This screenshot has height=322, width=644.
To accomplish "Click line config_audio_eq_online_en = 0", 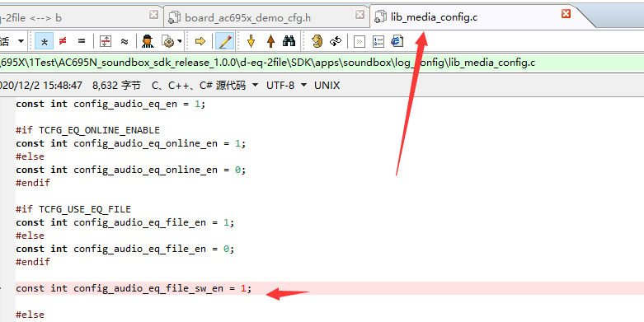I will click(x=130, y=170).
